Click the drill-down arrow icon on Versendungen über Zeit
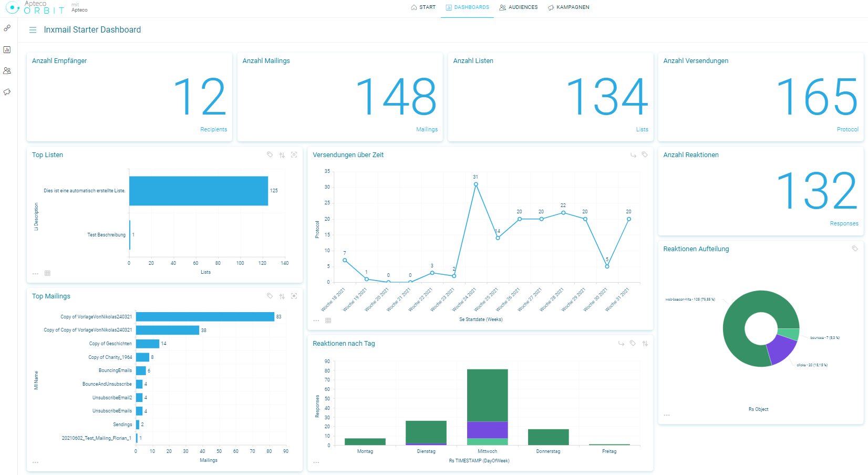The image size is (868, 475). coord(633,155)
